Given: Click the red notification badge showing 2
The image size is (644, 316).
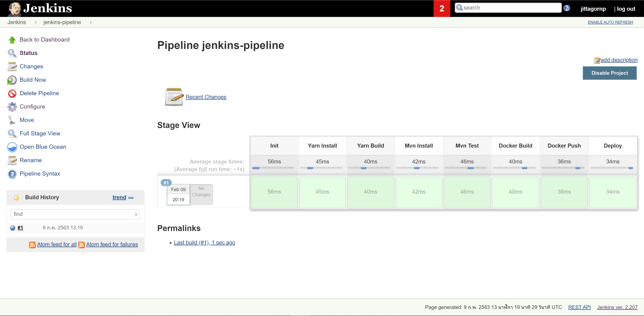Looking at the screenshot, I should click(x=442, y=9).
